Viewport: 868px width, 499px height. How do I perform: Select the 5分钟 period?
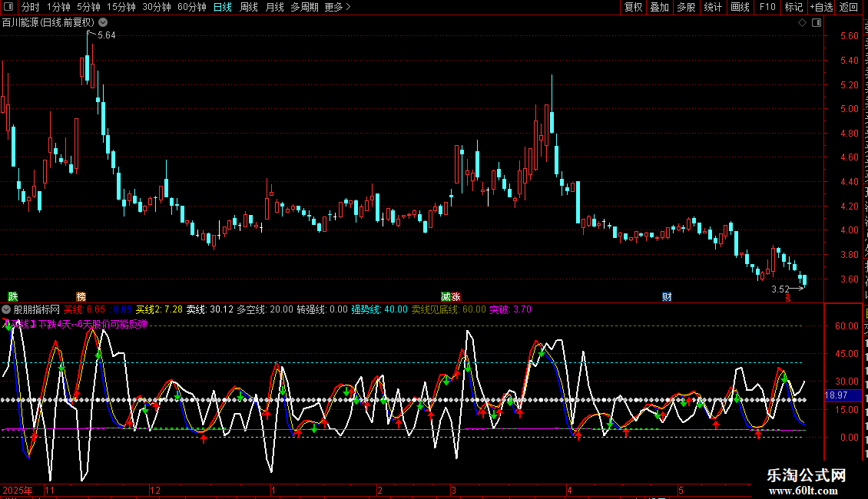[x=88, y=7]
